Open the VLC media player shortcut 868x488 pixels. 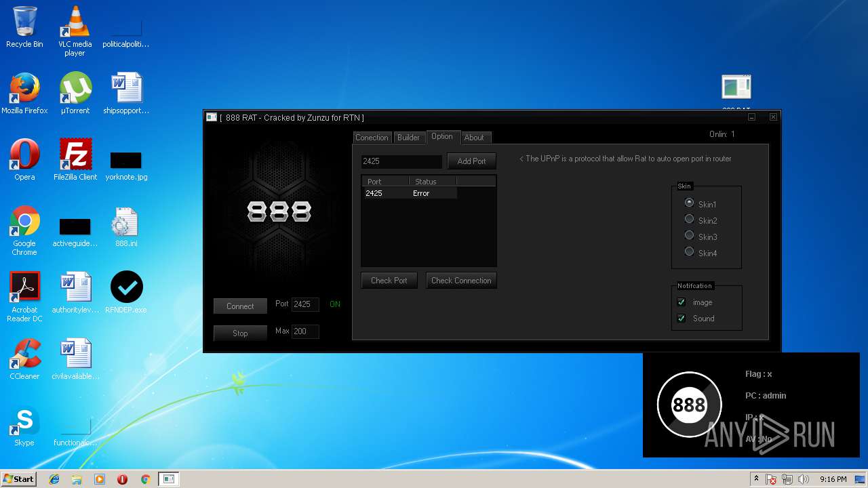pos(75,30)
